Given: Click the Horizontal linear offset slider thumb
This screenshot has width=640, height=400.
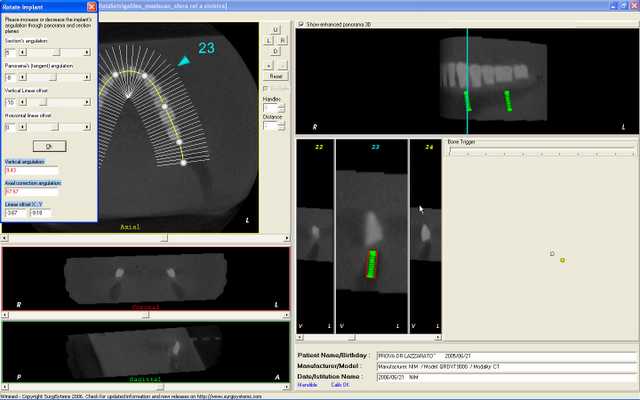Looking at the screenshot, I should click(x=56, y=127).
